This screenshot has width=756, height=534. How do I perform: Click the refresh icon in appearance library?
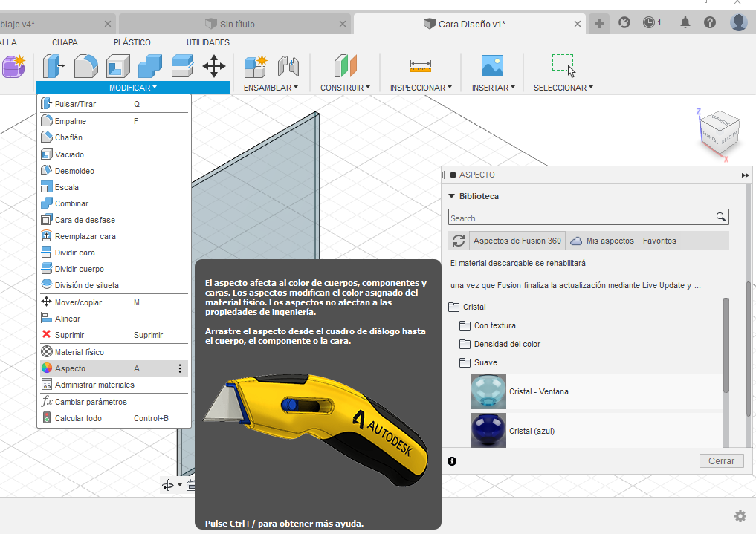tap(459, 241)
